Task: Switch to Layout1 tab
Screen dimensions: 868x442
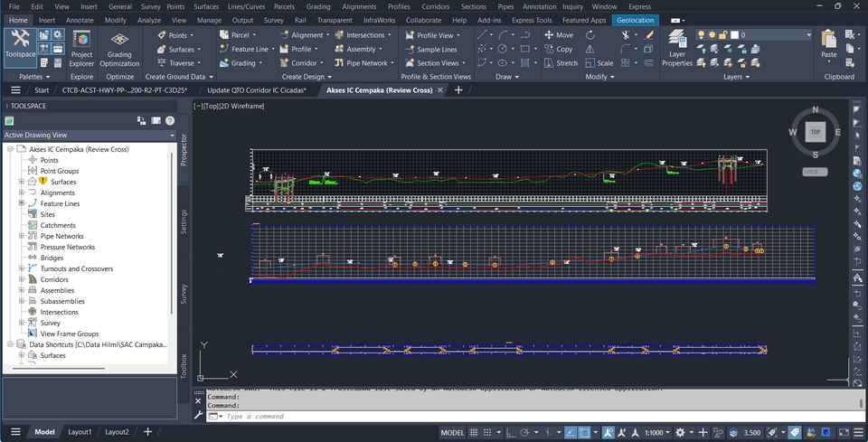Action: [80, 432]
